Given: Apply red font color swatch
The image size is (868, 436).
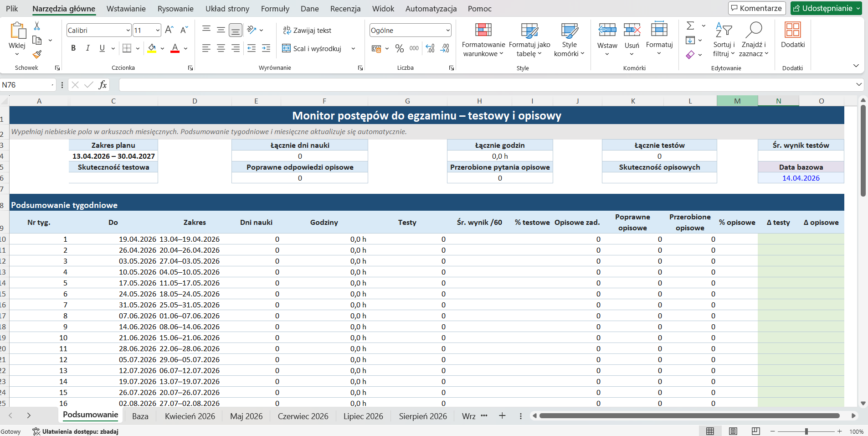Looking at the screenshot, I should click(x=175, y=48).
